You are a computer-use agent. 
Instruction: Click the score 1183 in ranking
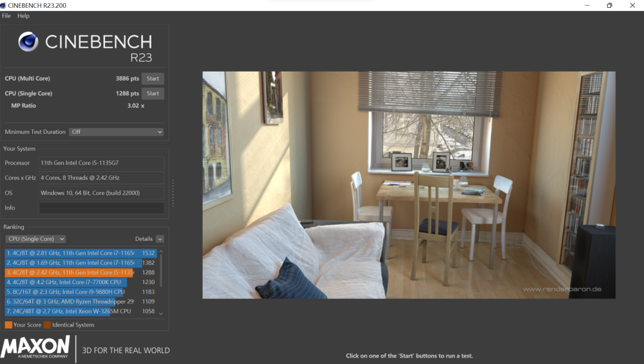pos(148,292)
